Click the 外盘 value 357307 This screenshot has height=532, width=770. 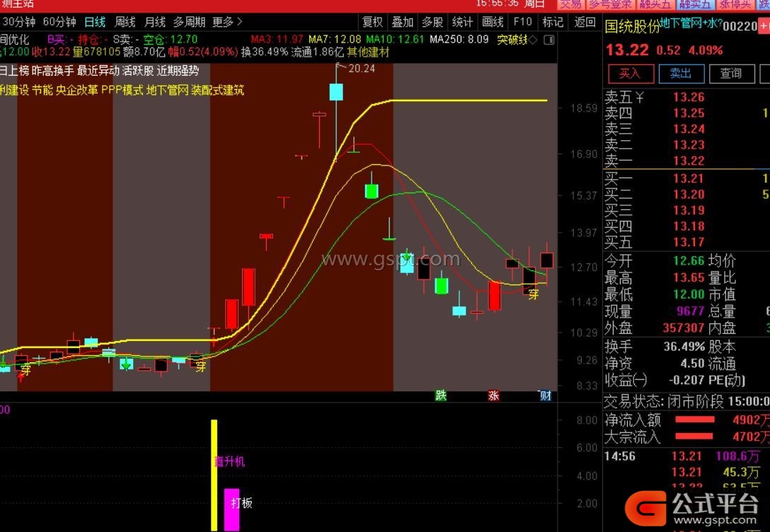click(x=684, y=328)
